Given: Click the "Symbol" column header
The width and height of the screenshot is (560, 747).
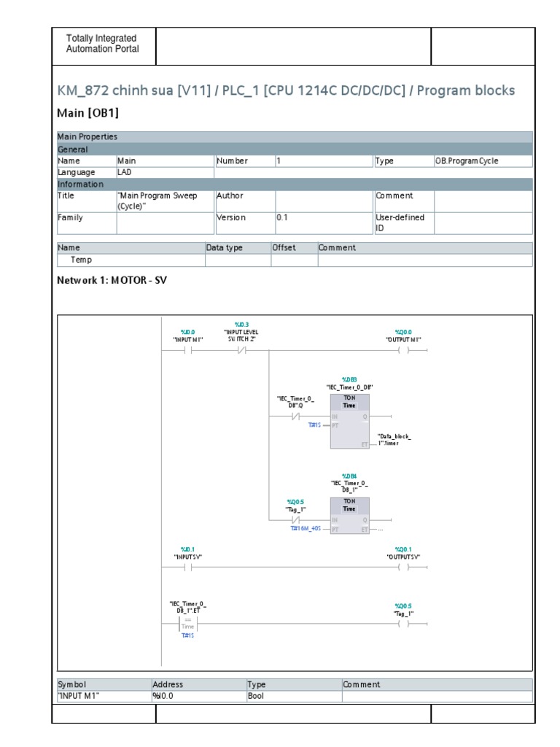Looking at the screenshot, I should 104,684.
